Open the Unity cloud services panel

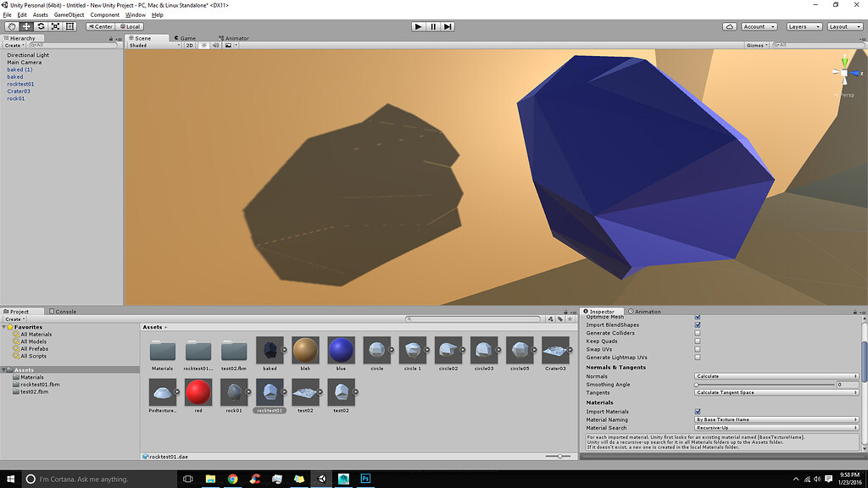click(x=729, y=26)
